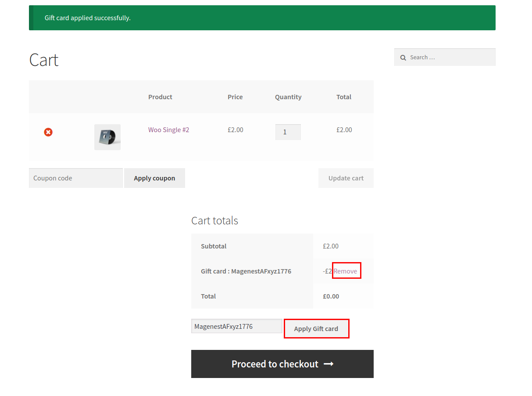Click the Price column header

pos(235,97)
